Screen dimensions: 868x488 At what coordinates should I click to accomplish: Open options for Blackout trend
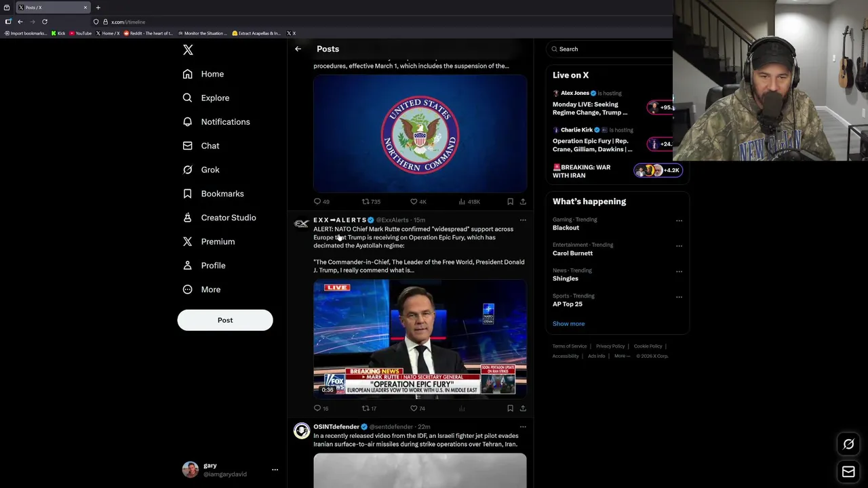point(679,220)
